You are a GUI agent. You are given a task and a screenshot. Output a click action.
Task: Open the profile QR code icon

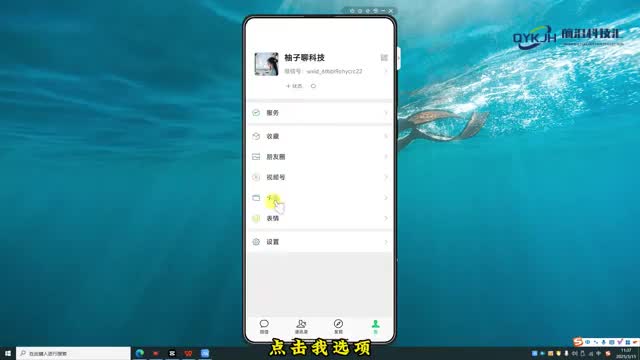384,58
